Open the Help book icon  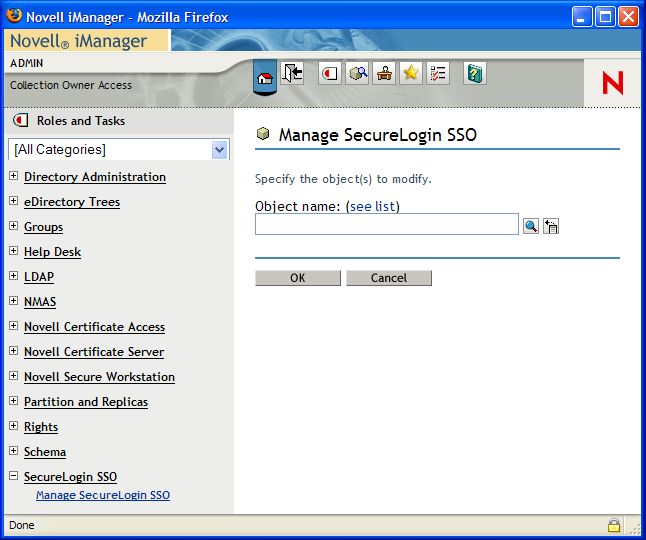coord(475,73)
